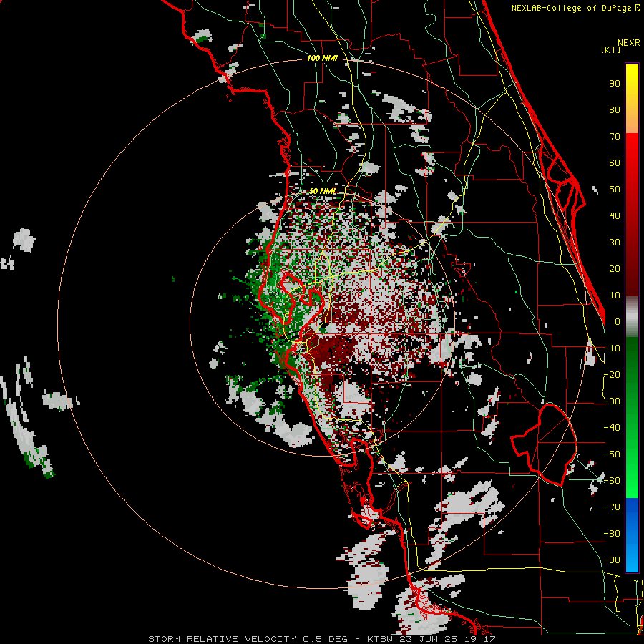
Task: Click the positive 50 scale value
Action: pyautogui.click(x=615, y=190)
